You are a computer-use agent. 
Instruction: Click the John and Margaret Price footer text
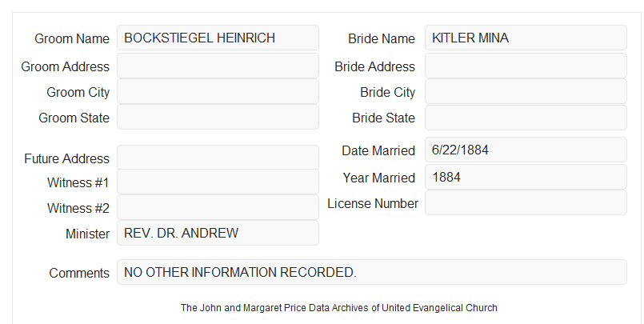pyautogui.click(x=339, y=307)
